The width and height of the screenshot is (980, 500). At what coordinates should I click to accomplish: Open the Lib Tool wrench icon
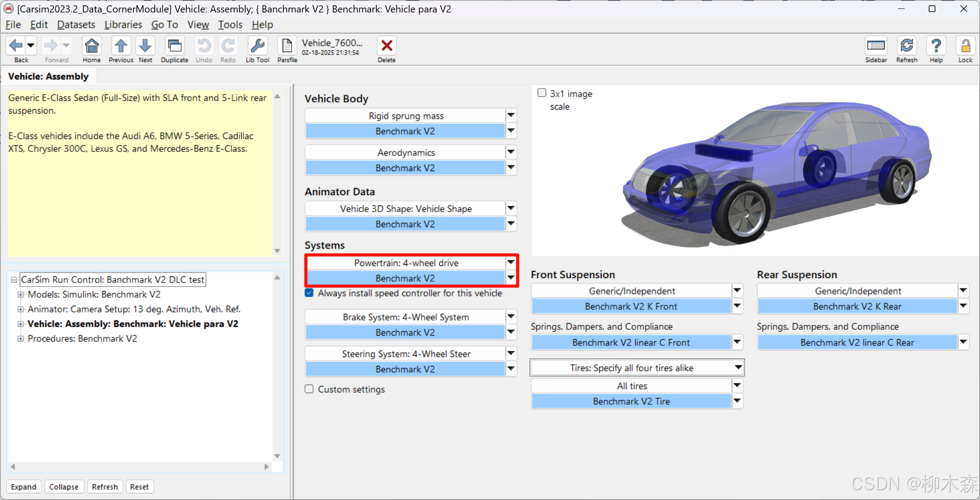pyautogui.click(x=257, y=46)
